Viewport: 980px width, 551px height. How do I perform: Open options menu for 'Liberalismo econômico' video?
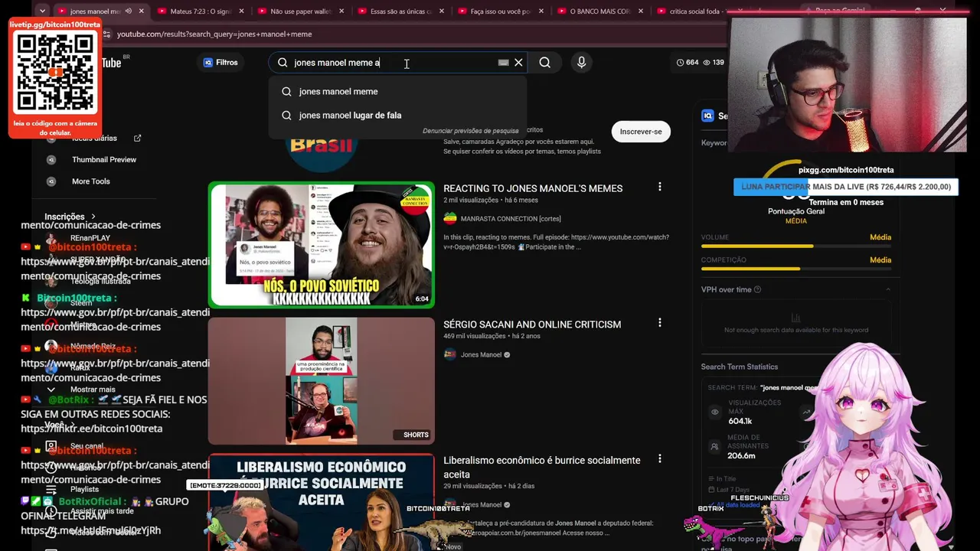(x=659, y=459)
